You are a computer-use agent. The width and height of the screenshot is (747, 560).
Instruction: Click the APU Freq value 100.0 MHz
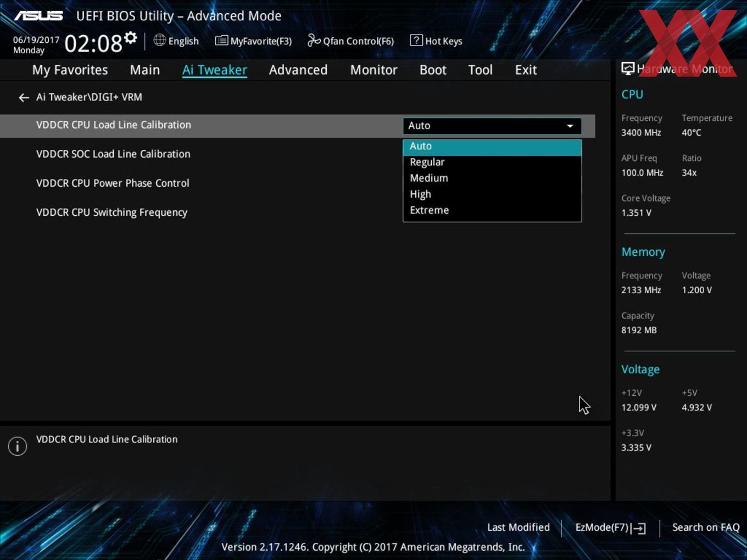pyautogui.click(x=642, y=173)
